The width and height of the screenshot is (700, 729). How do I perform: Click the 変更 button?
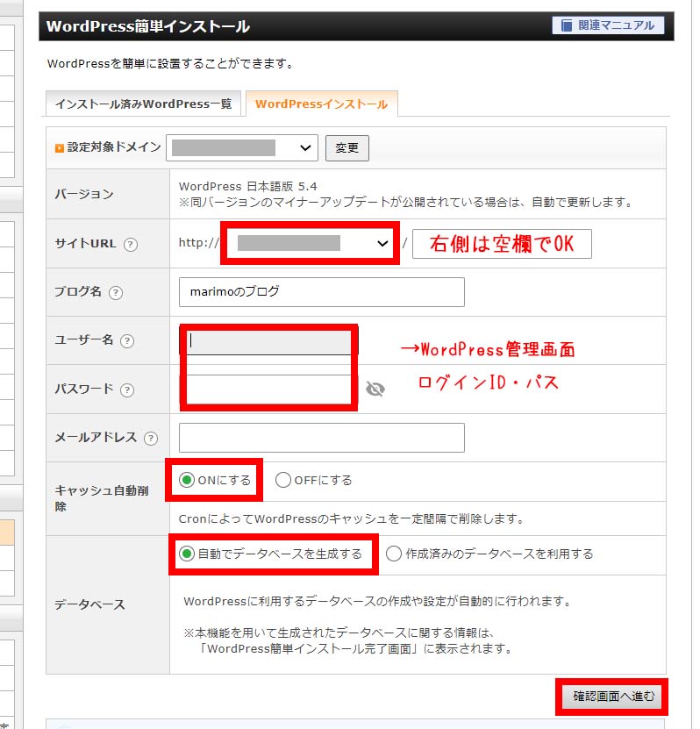click(x=347, y=148)
